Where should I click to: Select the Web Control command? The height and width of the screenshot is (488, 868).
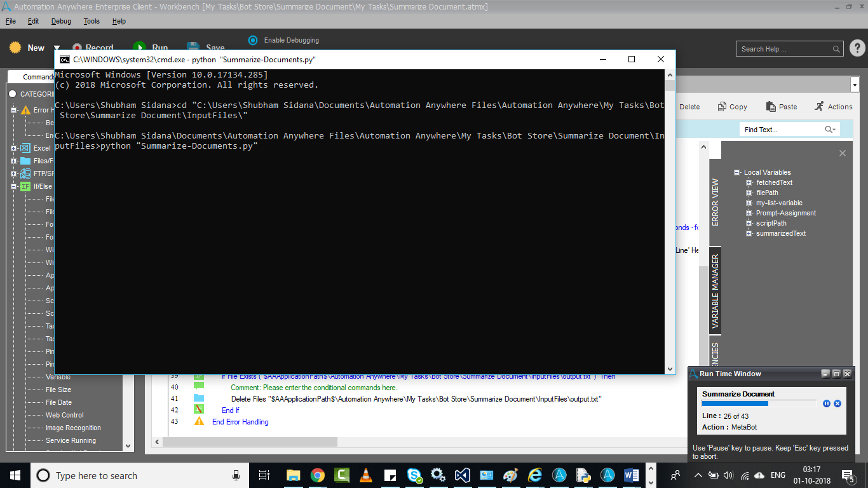[65, 415]
